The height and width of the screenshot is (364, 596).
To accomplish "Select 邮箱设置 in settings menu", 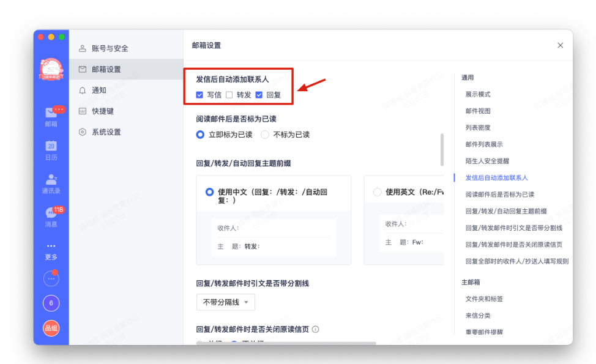I will click(126, 69).
